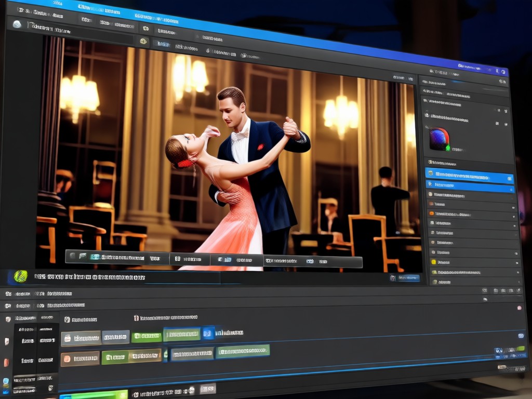532x399 pixels.
Task: Click the green progress bar at the screen bottom
Action: pos(94,395)
